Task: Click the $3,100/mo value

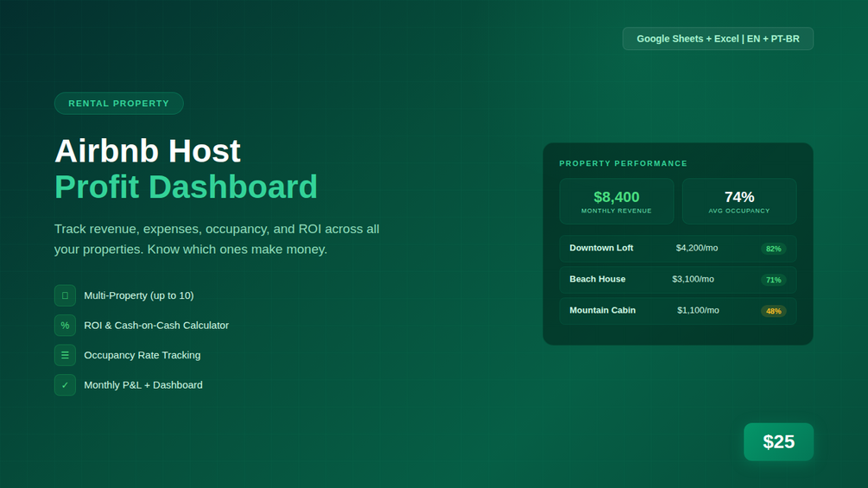Action: point(693,279)
